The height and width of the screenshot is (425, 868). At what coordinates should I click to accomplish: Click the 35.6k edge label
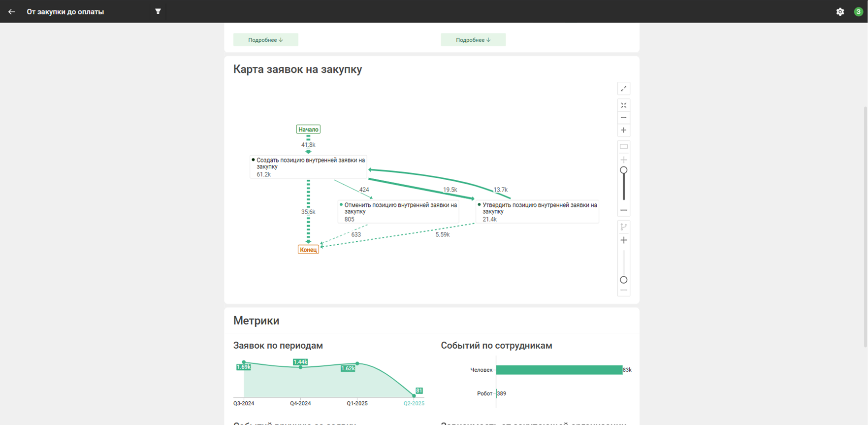308,212
